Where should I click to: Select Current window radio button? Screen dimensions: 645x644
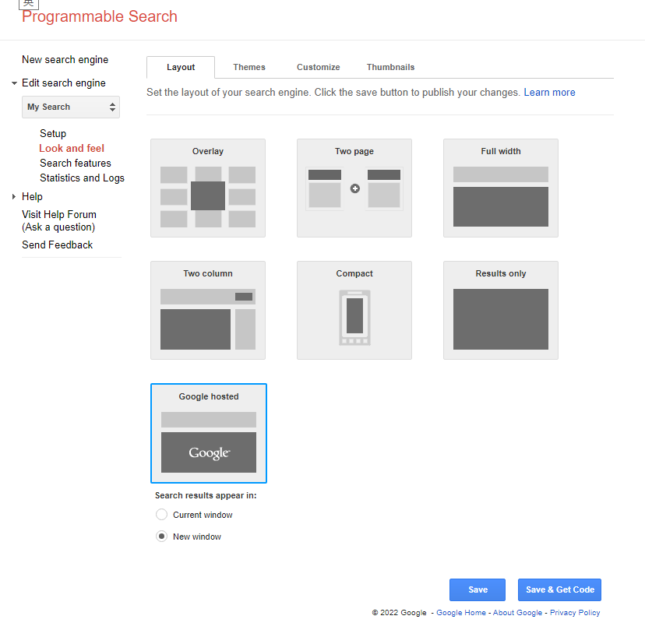point(162,515)
